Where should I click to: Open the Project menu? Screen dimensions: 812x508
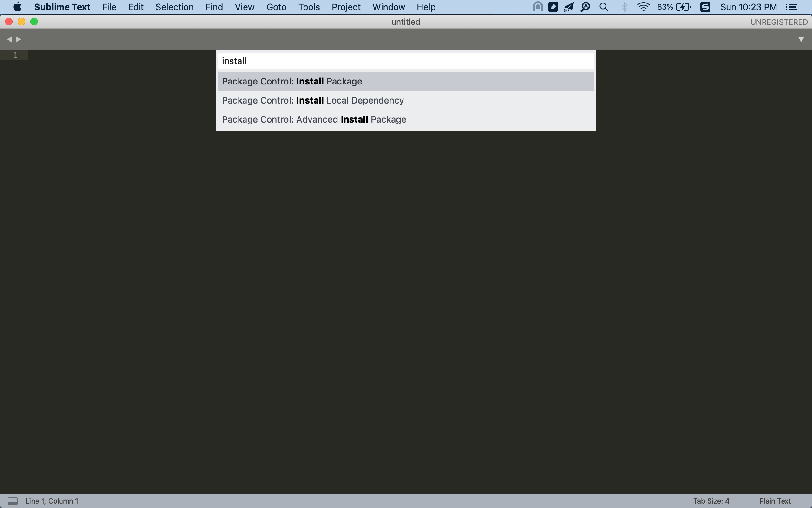pos(346,7)
